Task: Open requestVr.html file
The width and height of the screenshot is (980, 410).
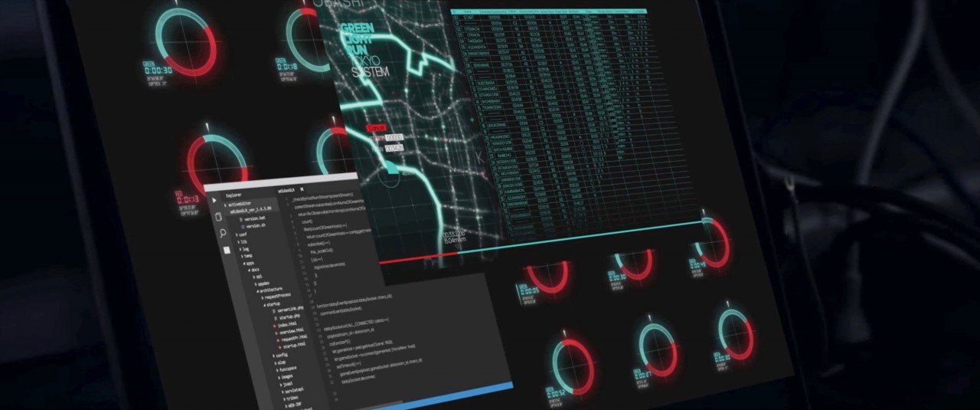Action: [x=291, y=338]
